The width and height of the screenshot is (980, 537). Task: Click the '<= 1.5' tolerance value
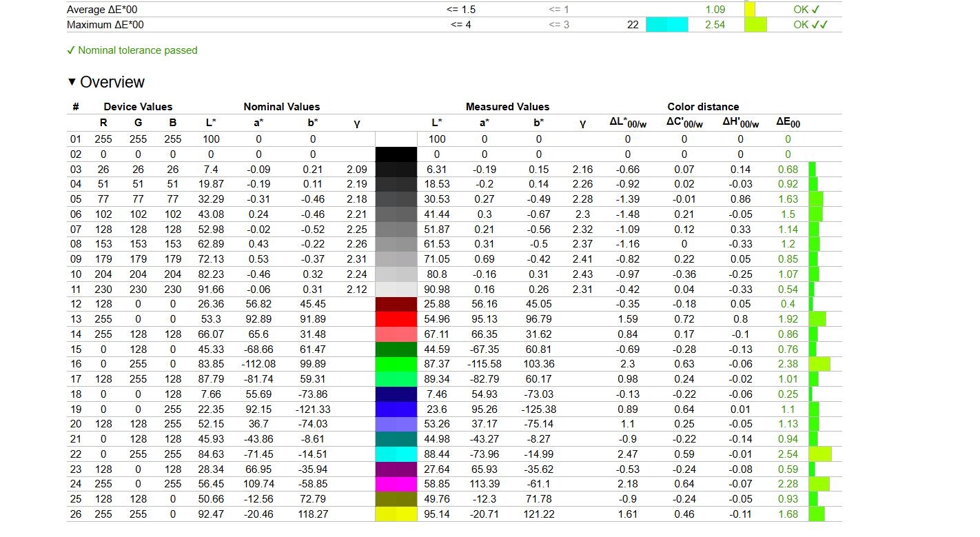461,10
